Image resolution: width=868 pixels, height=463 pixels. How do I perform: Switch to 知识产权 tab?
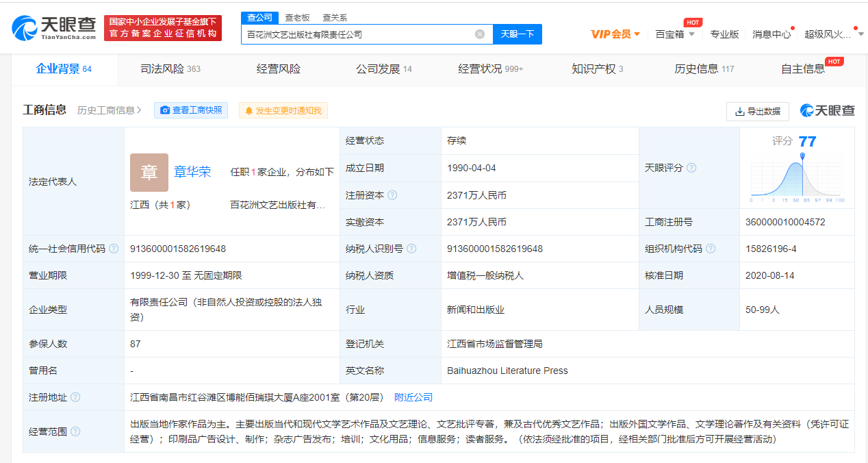point(597,69)
